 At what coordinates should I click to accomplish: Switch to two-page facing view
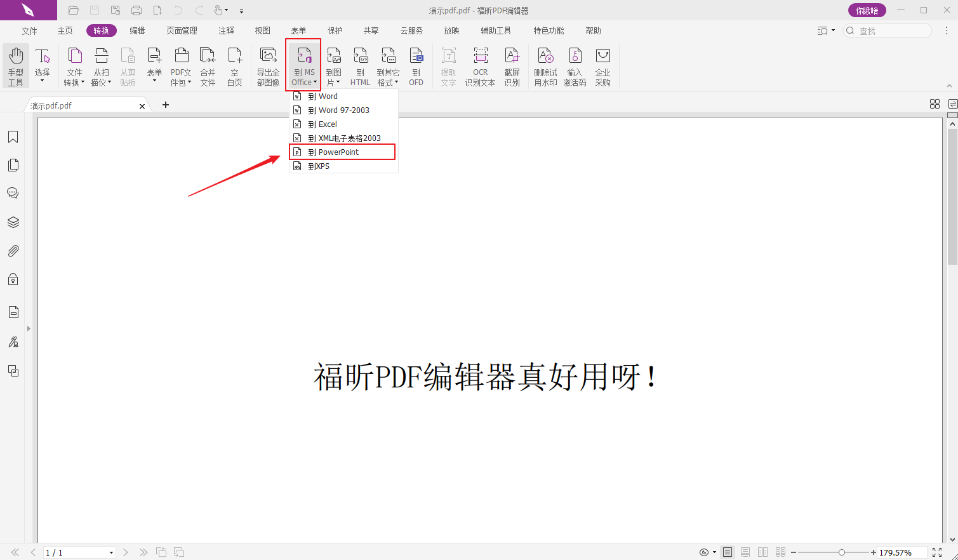[762, 552]
